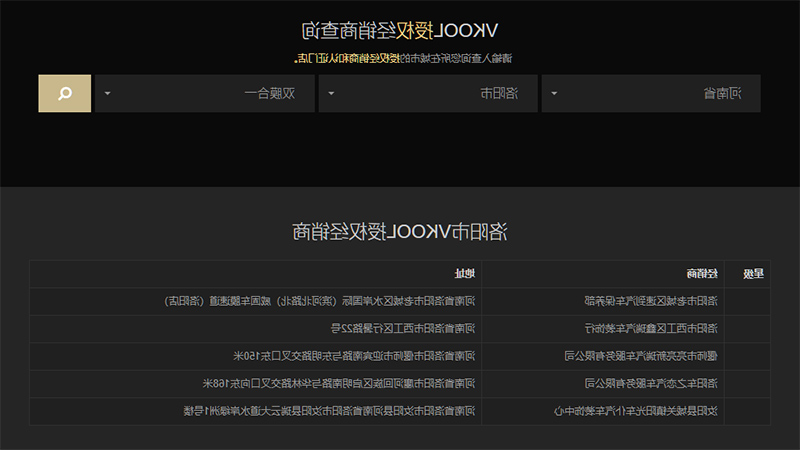Screen dimensions: 800x450
Task: Click the address ending in 行署路22号
Action: [403, 329]
